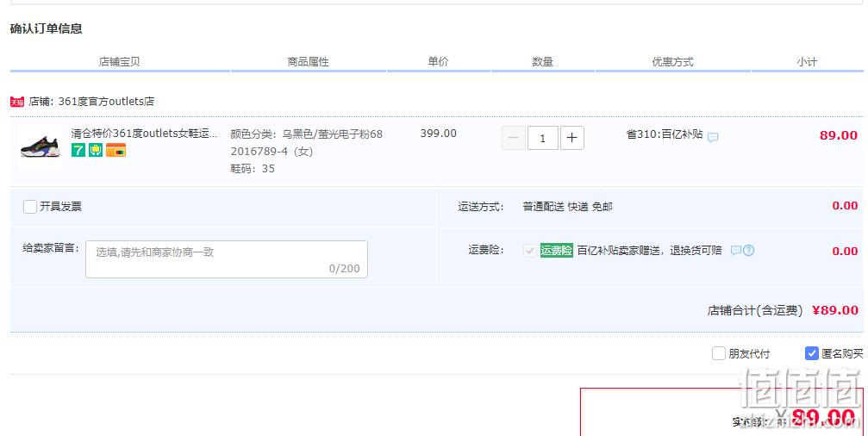
Task: Open the shoe product thumbnail
Action: click(41, 146)
